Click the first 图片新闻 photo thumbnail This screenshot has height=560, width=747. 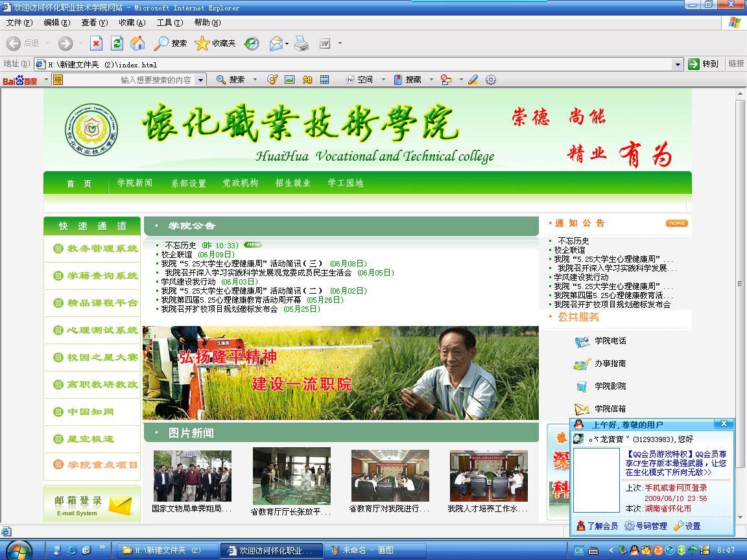[192, 476]
